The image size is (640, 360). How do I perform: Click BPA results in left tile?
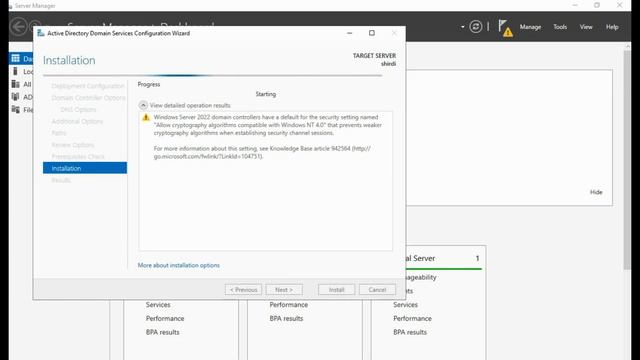coord(162,332)
